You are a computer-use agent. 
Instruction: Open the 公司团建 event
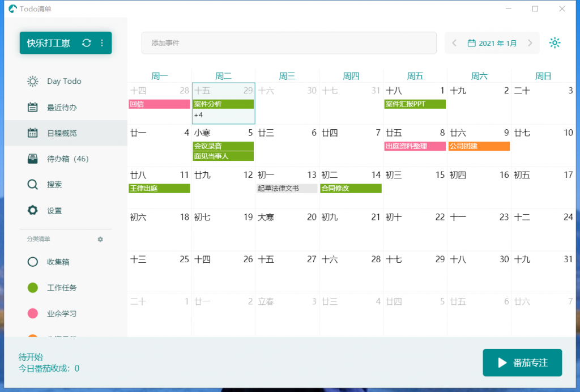[479, 146]
